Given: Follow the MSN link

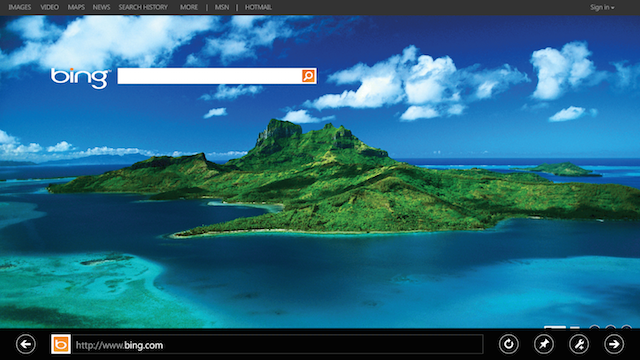Looking at the screenshot, I should click(222, 7).
